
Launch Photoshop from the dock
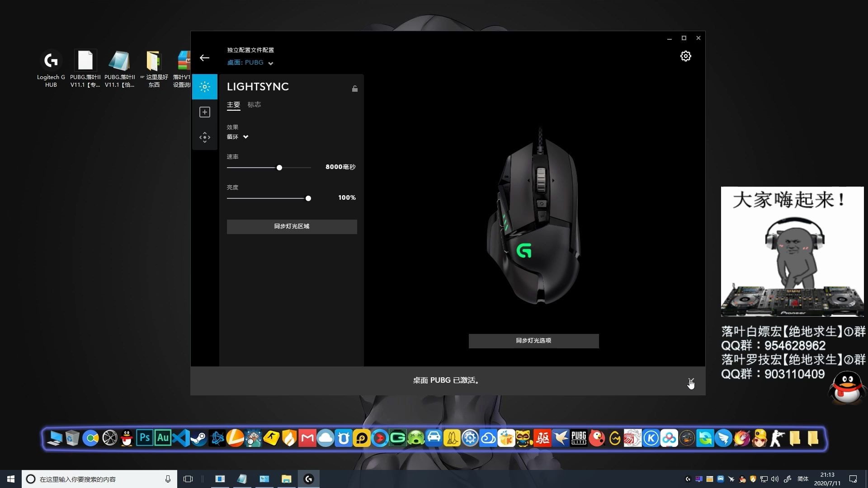(x=144, y=438)
